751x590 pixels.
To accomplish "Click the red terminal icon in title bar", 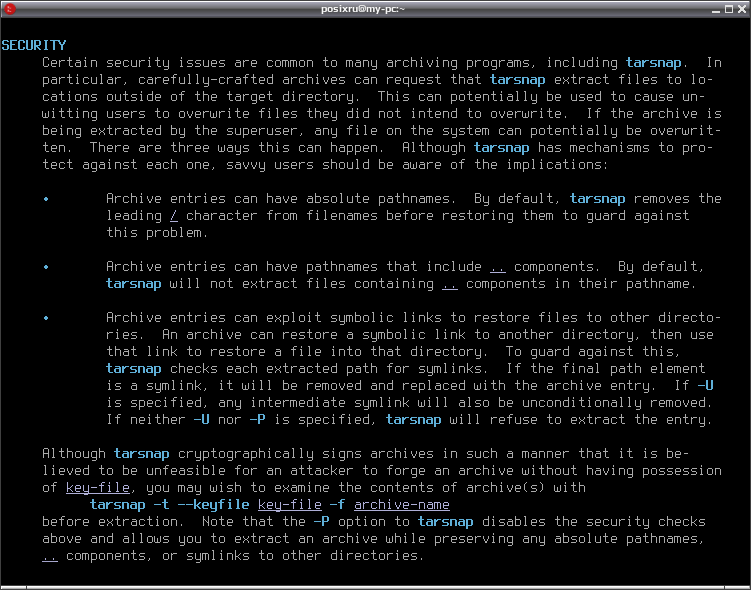I will click(10, 9).
